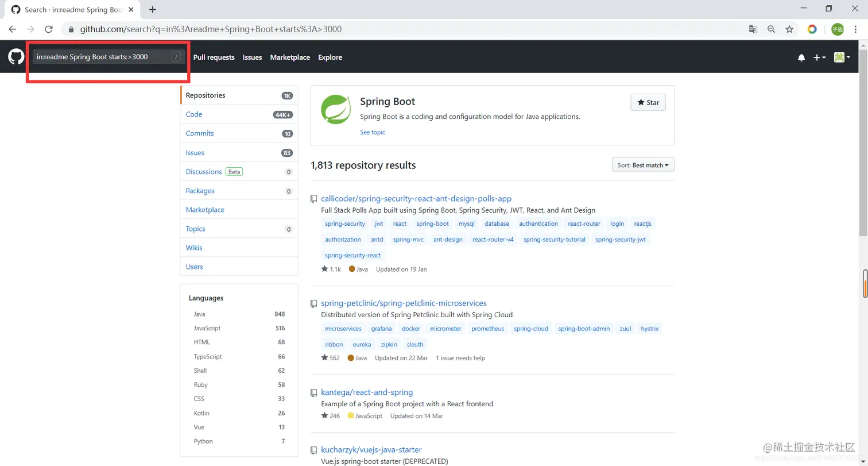Click the GitHub Octocat logo
The width and height of the screenshot is (868, 466).
pos(15,57)
